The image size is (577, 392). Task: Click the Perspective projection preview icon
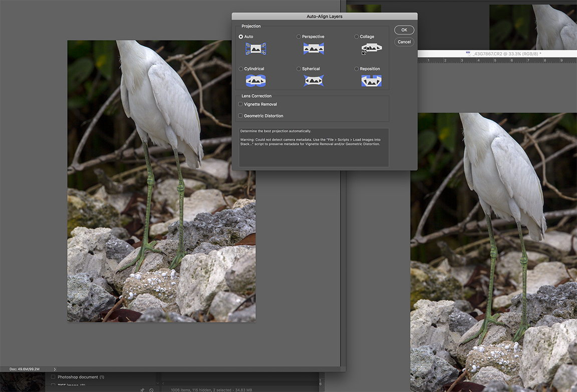314,49
